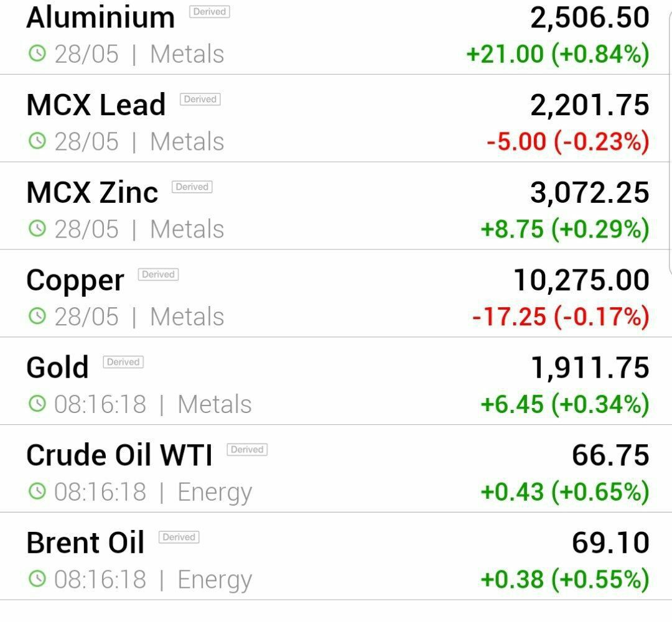Screen dimensions: 672x622
Task: Click the clock icon under Crude Oil WTI
Action: 37,491
